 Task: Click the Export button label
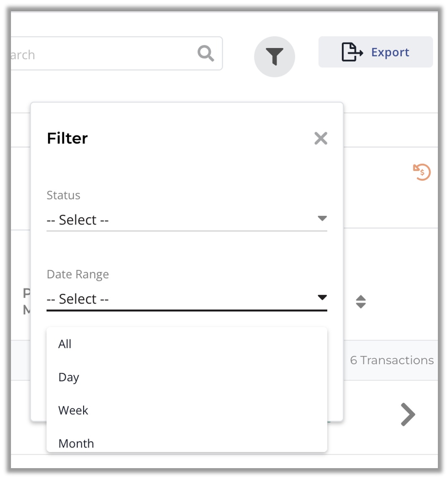pos(390,52)
